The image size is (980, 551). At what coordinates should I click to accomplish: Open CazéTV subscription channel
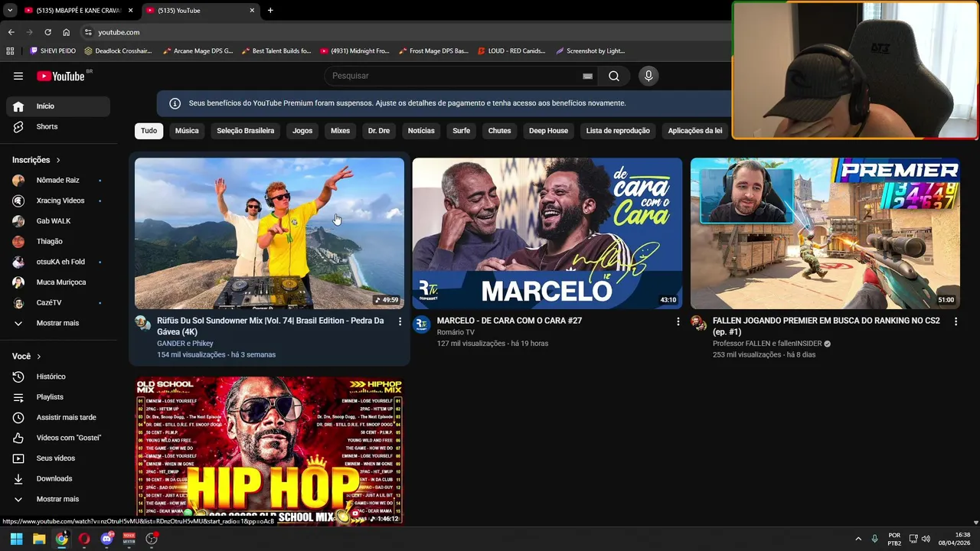pos(58,302)
